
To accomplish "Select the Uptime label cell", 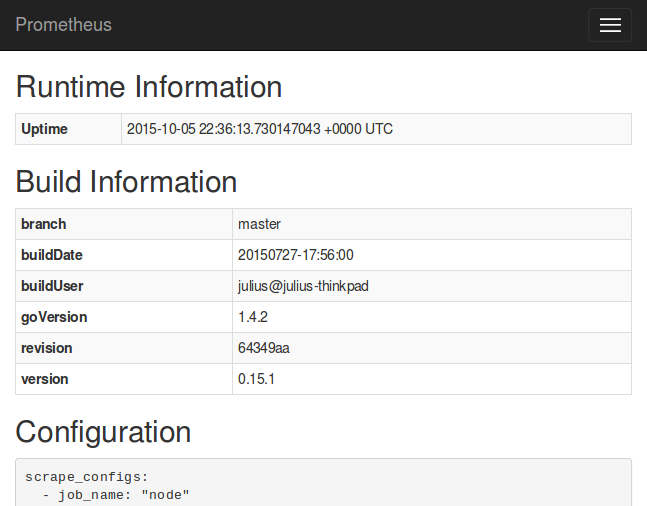I will [68, 129].
